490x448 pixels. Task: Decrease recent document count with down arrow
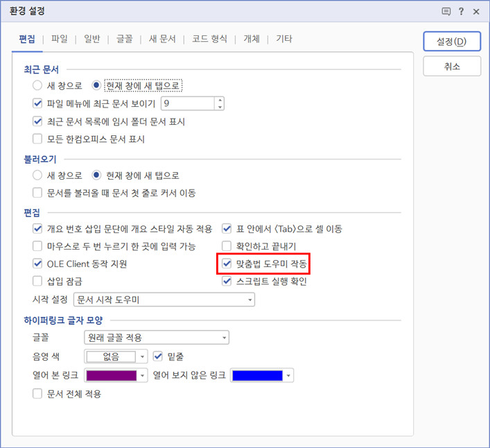pyautogui.click(x=220, y=107)
